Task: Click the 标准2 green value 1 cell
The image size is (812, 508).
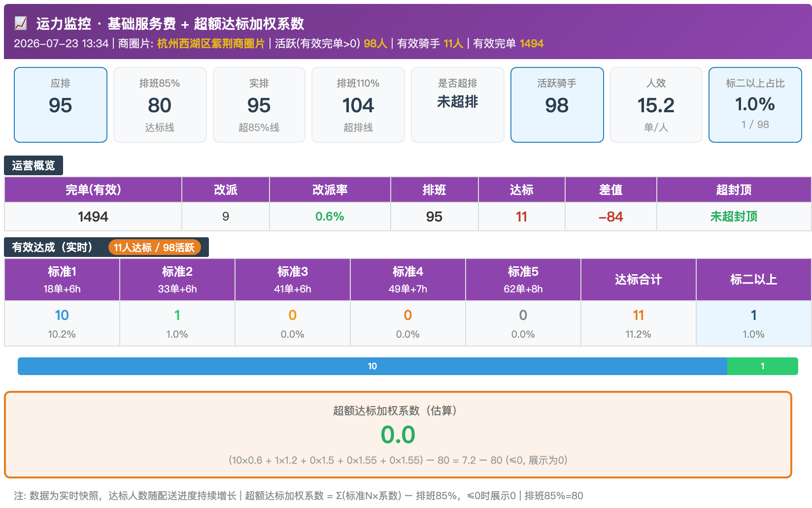Action: point(177,323)
